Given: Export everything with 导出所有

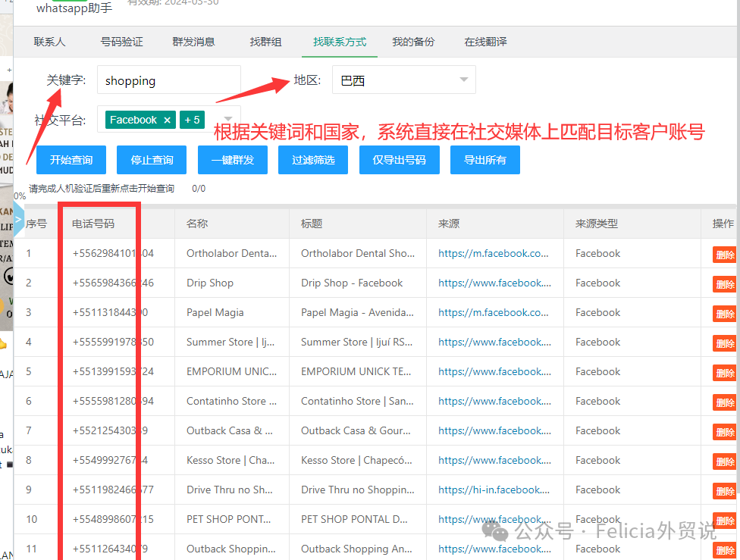Looking at the screenshot, I should [485, 160].
